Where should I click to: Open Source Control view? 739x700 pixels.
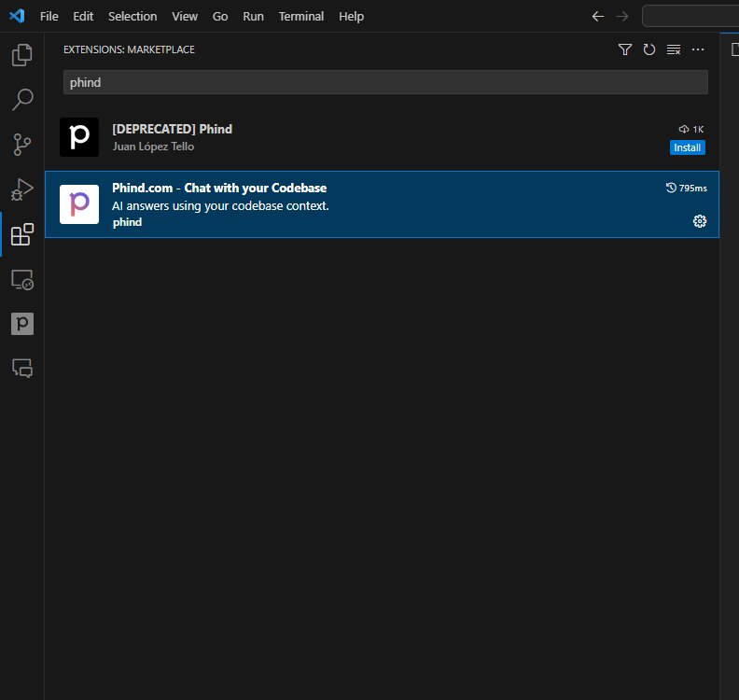coord(21,144)
